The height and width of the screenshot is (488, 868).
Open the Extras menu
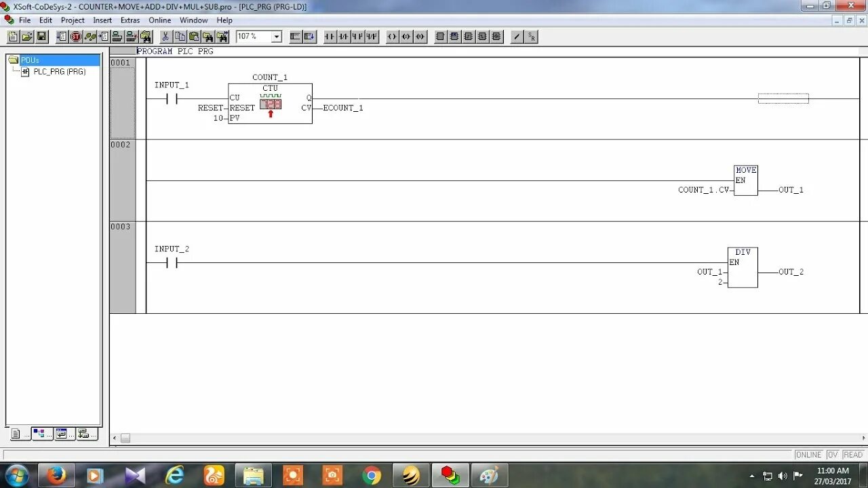point(130,20)
